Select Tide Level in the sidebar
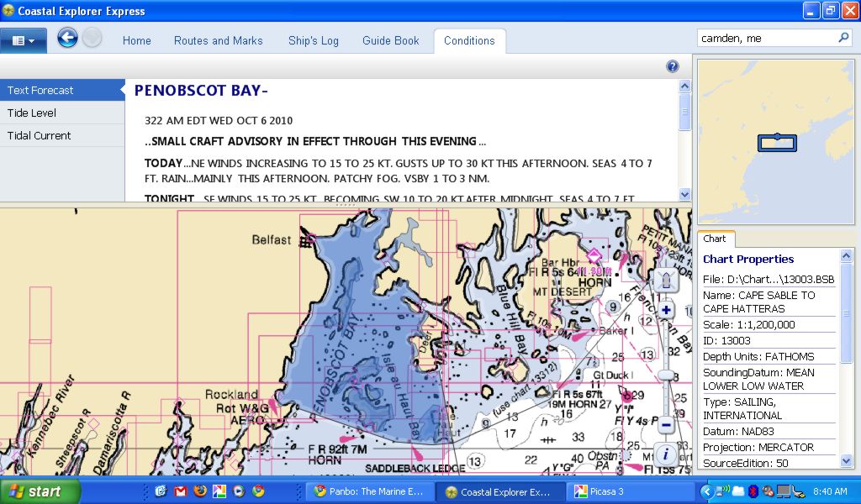This screenshot has width=861, height=504. coord(62,113)
